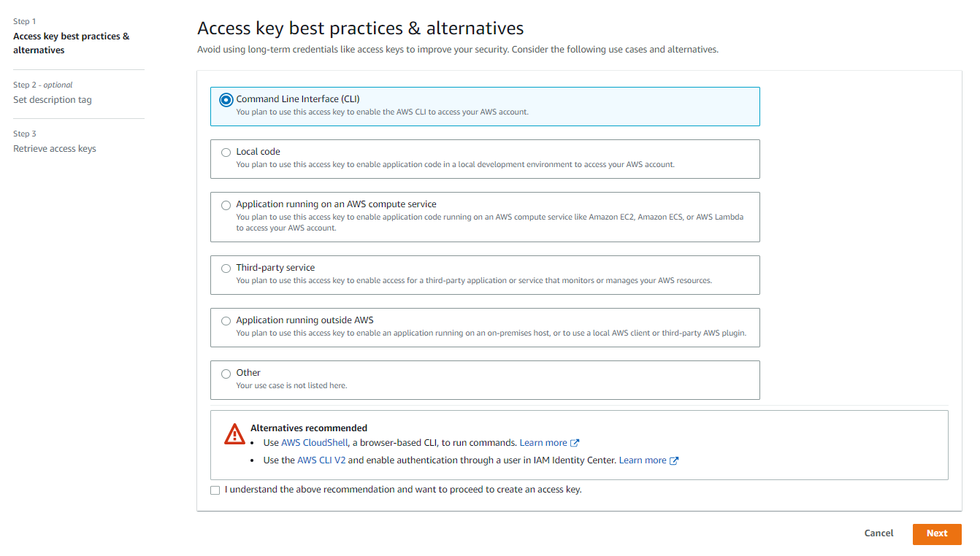
Task: Choose Application running outside AWS option
Action: click(x=226, y=321)
